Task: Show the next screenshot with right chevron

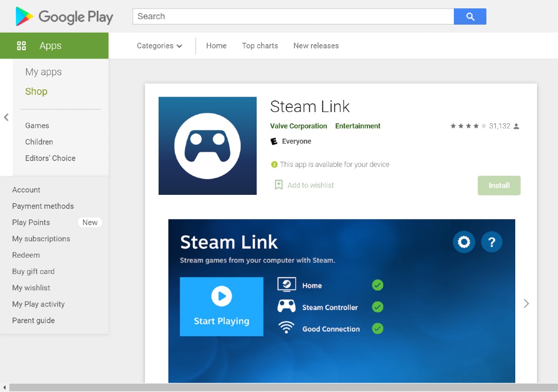Action: click(x=526, y=303)
